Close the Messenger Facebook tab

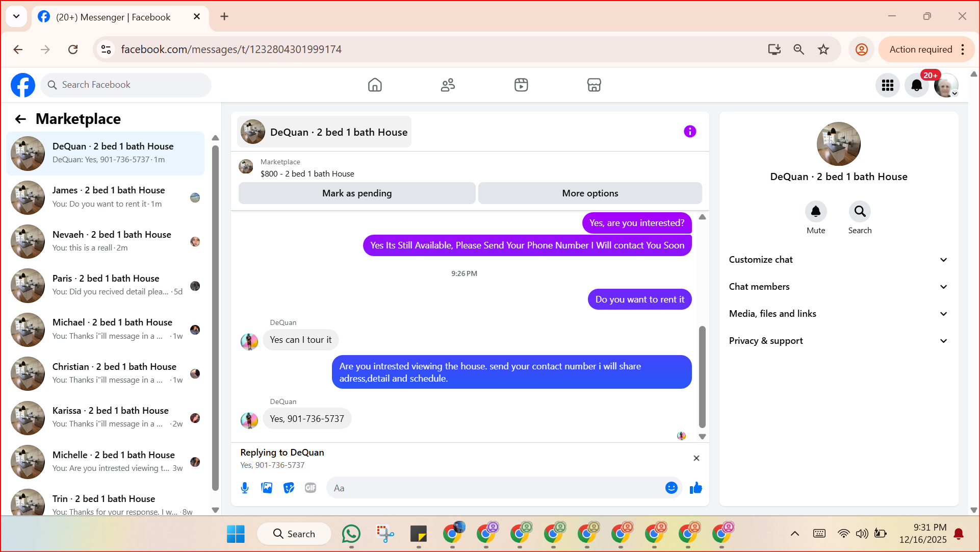tap(197, 17)
